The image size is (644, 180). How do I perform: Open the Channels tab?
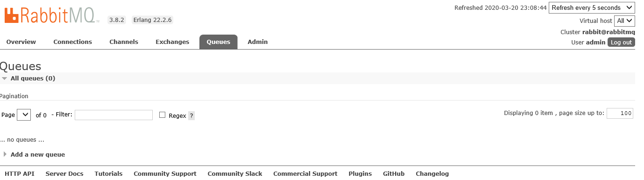tap(124, 42)
